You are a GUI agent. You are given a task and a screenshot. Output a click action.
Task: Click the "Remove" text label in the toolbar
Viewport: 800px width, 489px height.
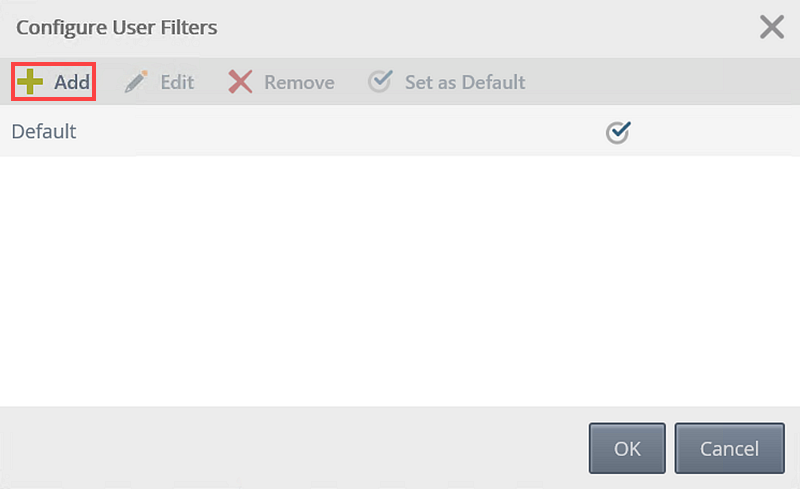[299, 82]
